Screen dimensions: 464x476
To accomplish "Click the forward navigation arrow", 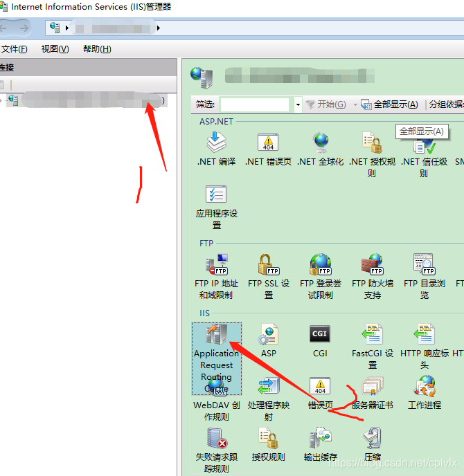I will 24,28.
